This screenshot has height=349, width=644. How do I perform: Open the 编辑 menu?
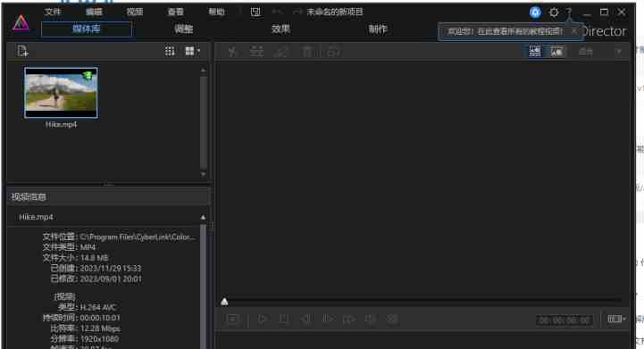click(94, 12)
